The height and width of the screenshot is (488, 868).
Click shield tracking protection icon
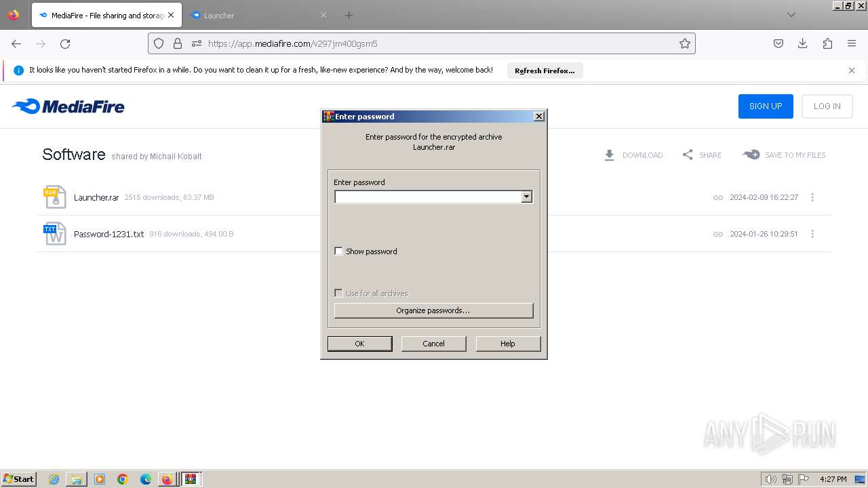click(x=159, y=43)
